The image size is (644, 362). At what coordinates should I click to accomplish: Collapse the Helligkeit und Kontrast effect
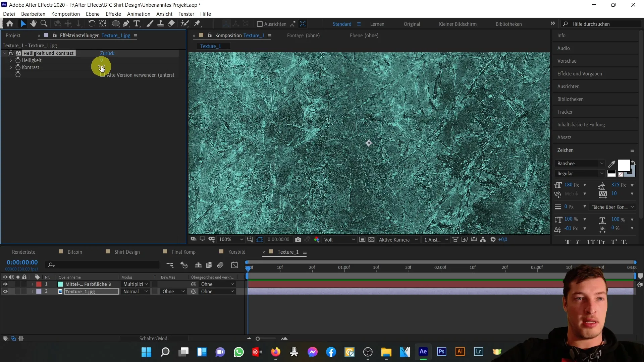pos(5,53)
